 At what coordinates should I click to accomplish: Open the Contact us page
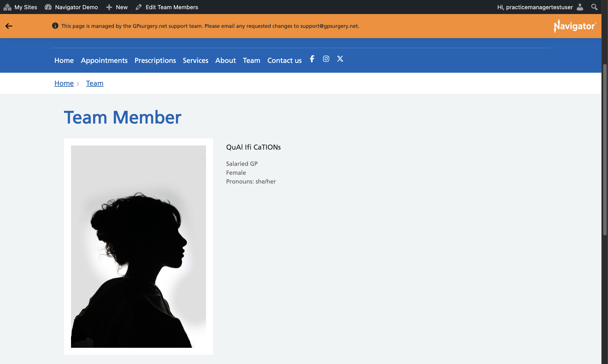pyautogui.click(x=284, y=60)
